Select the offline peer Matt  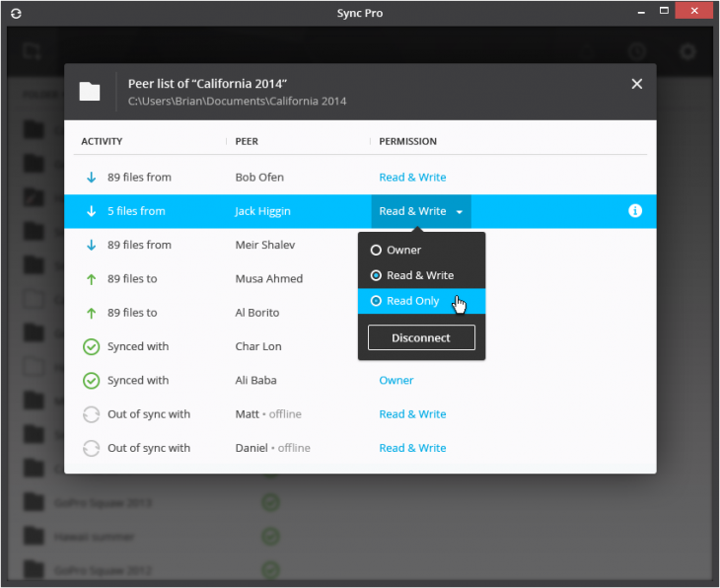[x=247, y=414]
